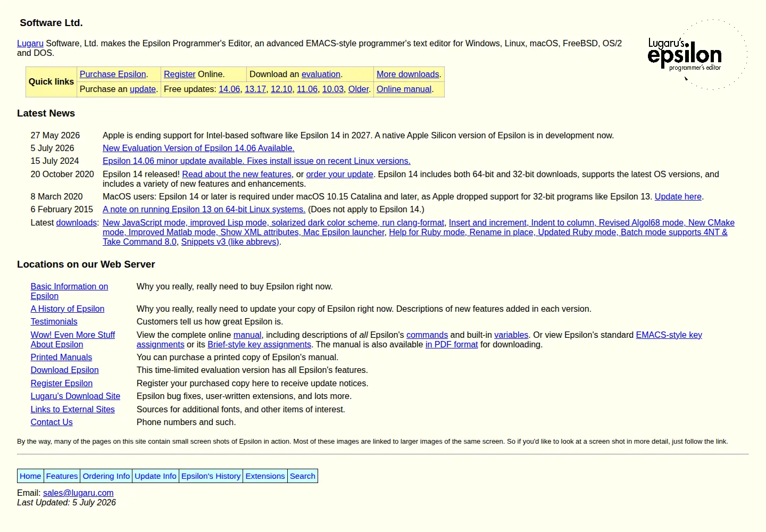Open A History of Epsilon page
This screenshot has height=532, width=766.
coord(68,309)
